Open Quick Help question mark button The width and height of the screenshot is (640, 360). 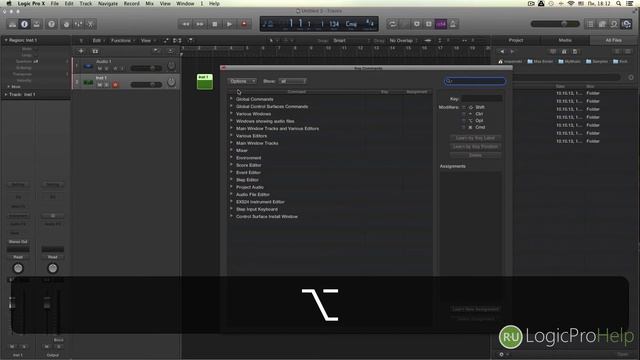(x=51, y=24)
